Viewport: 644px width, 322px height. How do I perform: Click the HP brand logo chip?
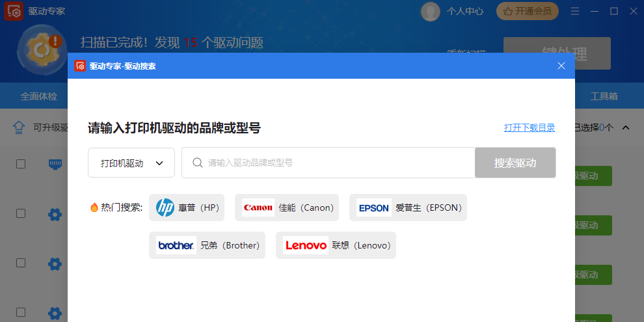tap(187, 208)
